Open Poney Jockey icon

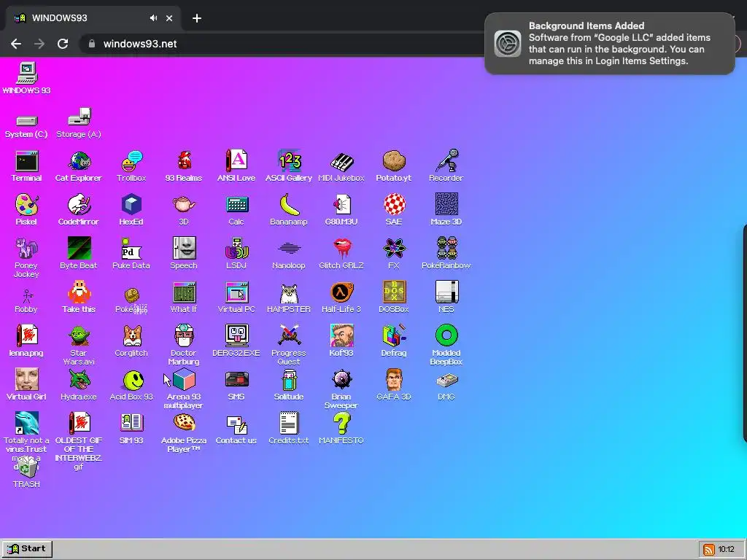coord(27,249)
